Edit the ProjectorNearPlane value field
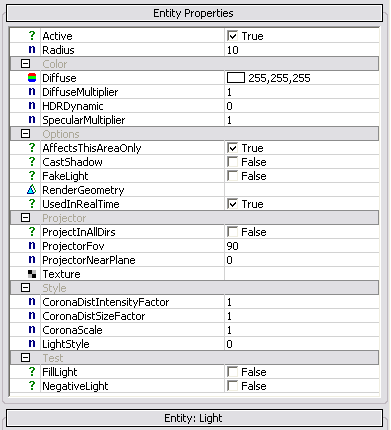Image resolution: width=391 pixels, height=430 pixels. (x=302, y=260)
